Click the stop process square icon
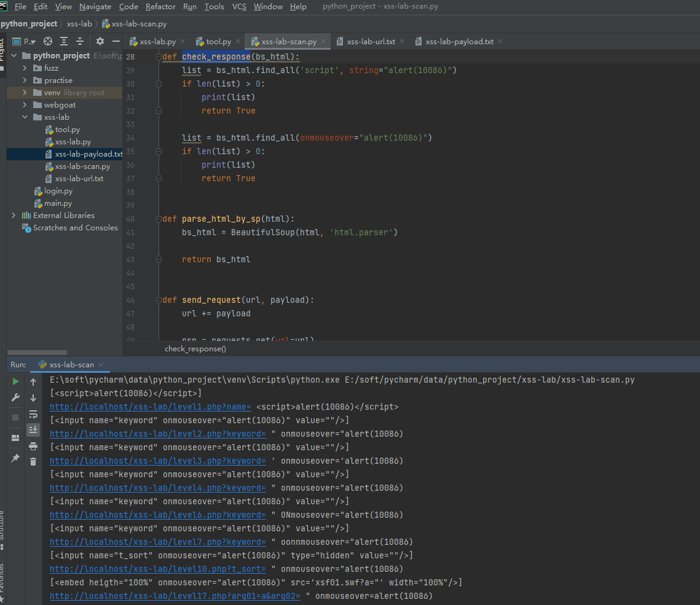The height and width of the screenshot is (605, 700). pos(15,418)
